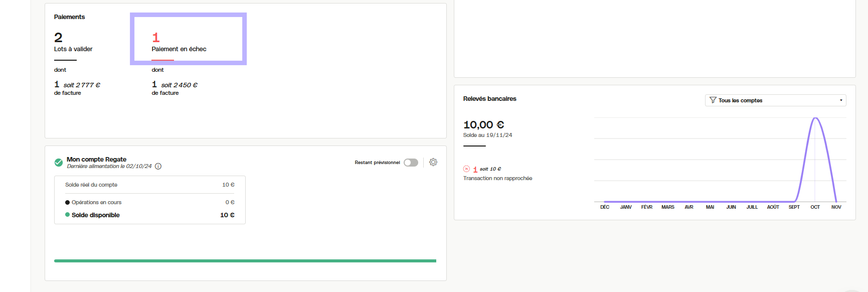Click the 2 450 € failed invoice amount
The height and width of the screenshot is (292, 868).
click(179, 85)
